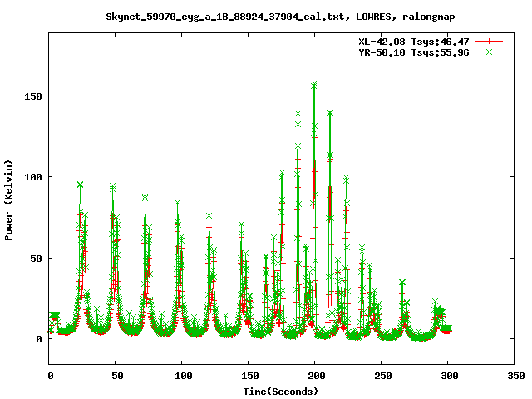The width and height of the screenshot is (532, 399).
Task: Click the x-axis tick label 50
Action: tap(117, 376)
